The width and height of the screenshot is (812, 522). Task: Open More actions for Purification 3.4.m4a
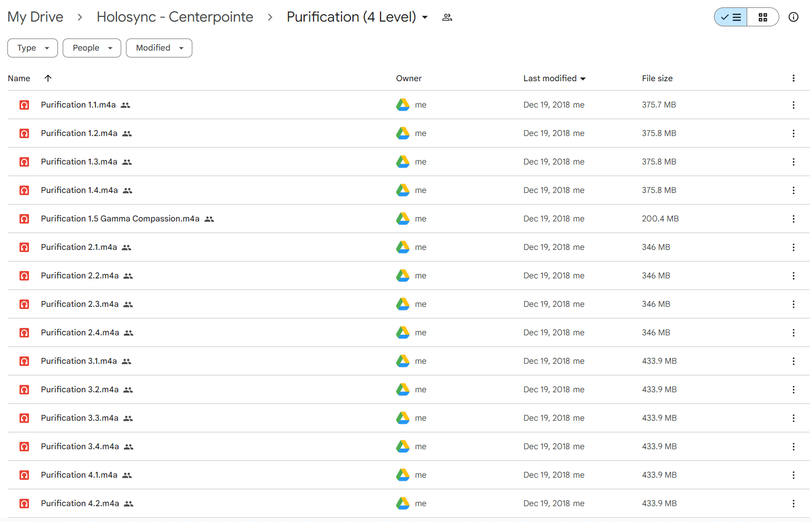click(x=793, y=447)
